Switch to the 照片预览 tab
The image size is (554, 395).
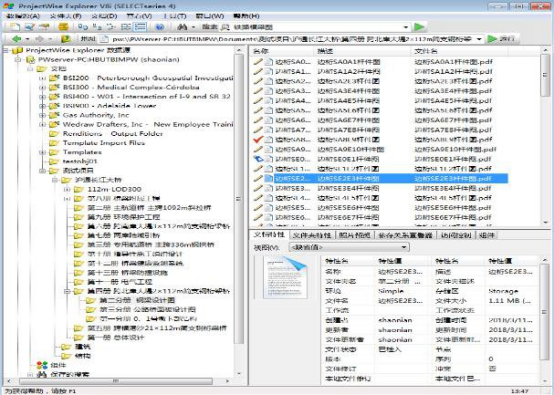click(354, 235)
